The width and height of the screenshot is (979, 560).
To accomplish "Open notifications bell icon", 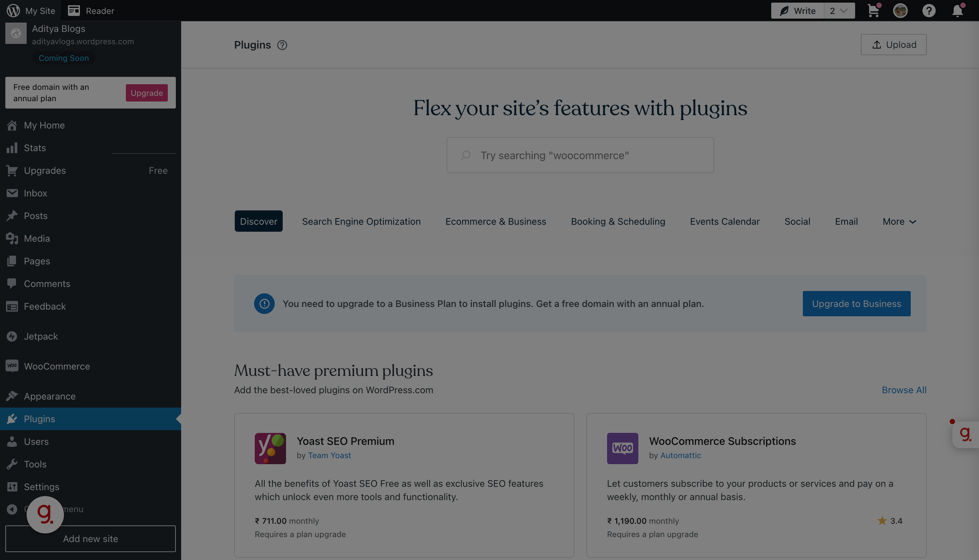I will click(x=957, y=11).
